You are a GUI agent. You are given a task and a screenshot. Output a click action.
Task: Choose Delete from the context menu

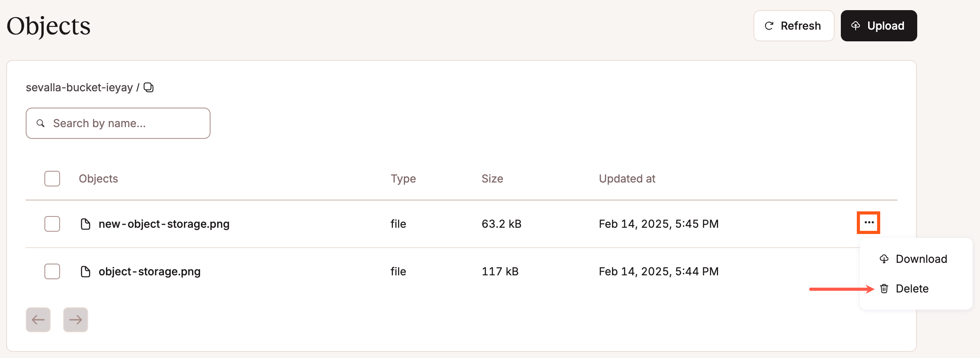click(x=912, y=289)
